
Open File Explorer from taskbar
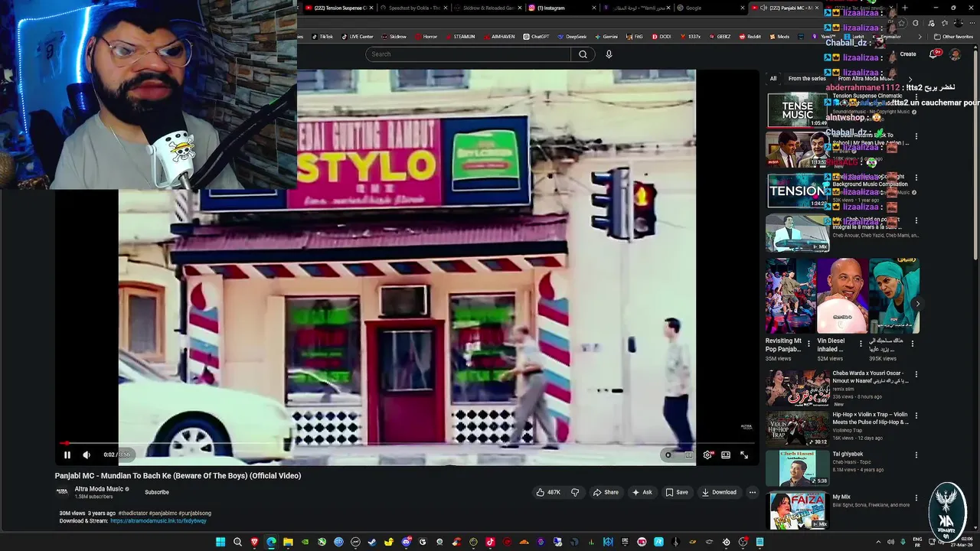(288, 542)
